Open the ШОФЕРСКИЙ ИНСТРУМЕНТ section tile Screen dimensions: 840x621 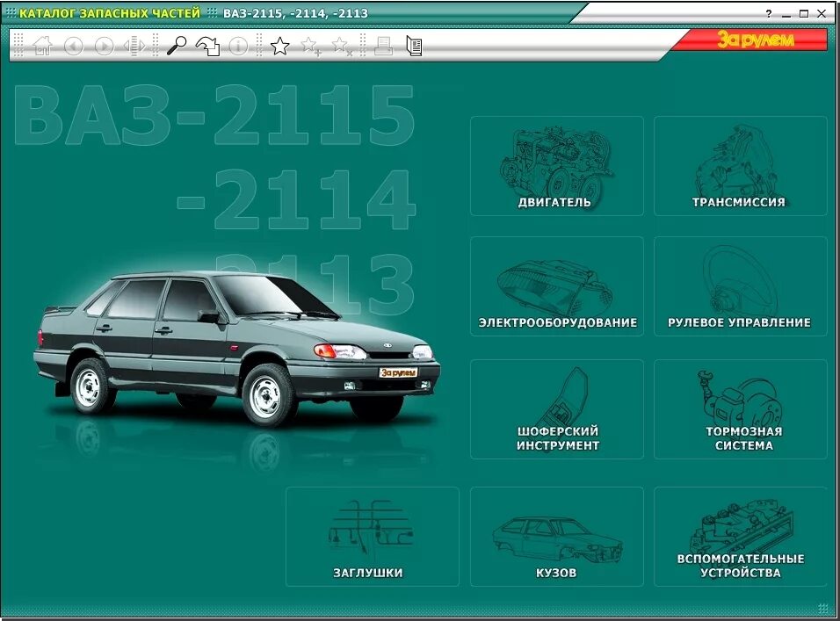tap(556, 409)
